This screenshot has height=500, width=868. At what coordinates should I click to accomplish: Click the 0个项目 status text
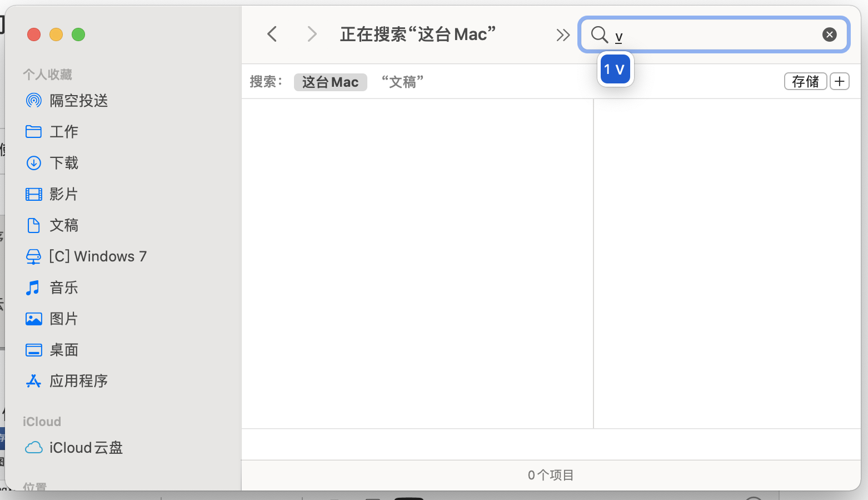[551, 475]
